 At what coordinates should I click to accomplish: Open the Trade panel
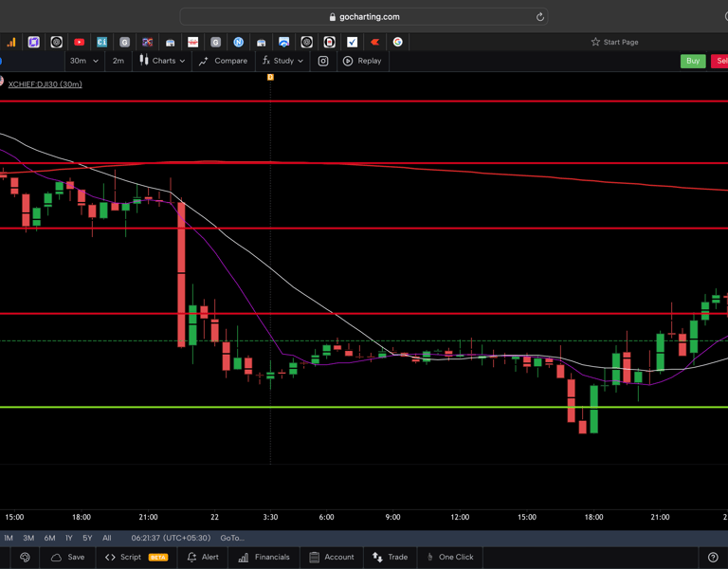[390, 558]
